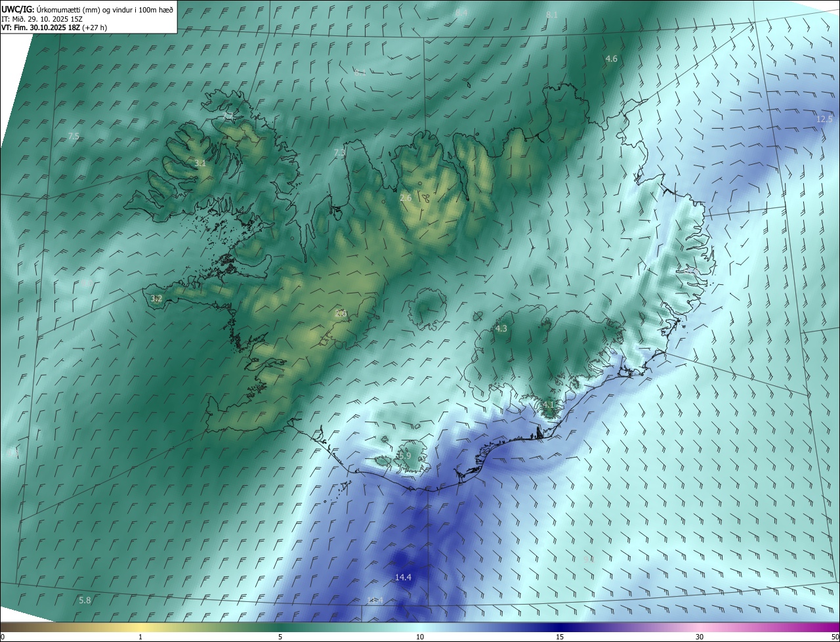Click the 4.6 precipitation value label
The width and height of the screenshot is (840, 642).
coord(611,59)
